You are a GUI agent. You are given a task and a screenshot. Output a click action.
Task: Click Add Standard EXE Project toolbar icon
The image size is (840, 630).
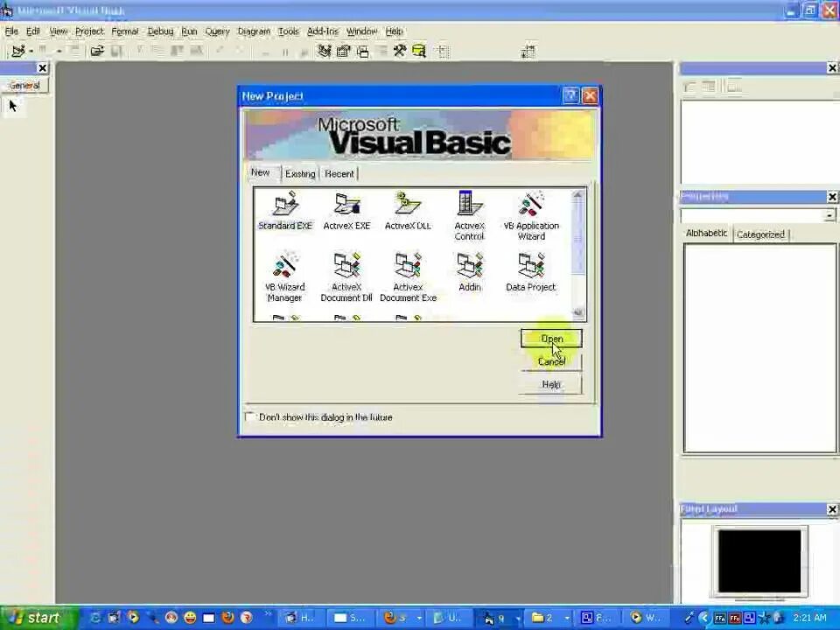[17, 52]
